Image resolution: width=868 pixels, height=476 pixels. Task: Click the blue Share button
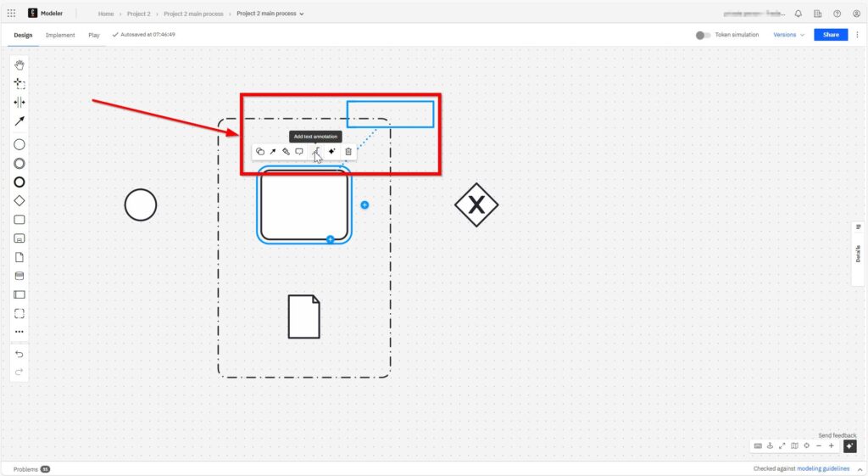pyautogui.click(x=831, y=35)
